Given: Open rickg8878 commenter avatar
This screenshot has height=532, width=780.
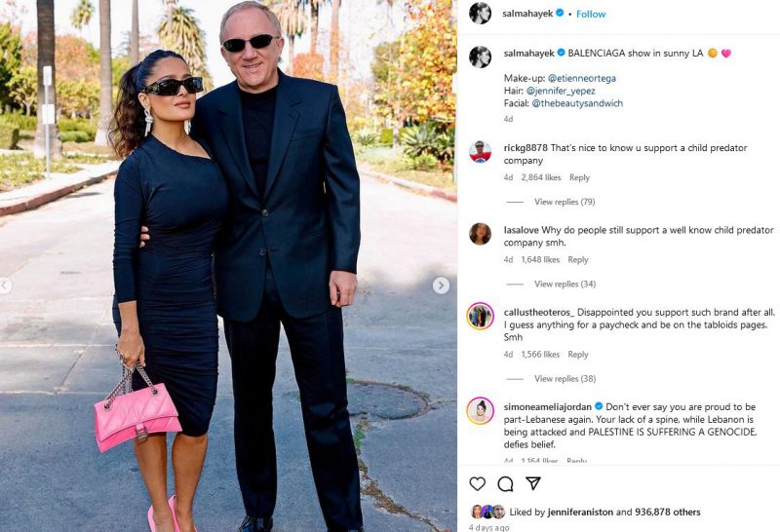Looking at the screenshot, I should 480,152.
